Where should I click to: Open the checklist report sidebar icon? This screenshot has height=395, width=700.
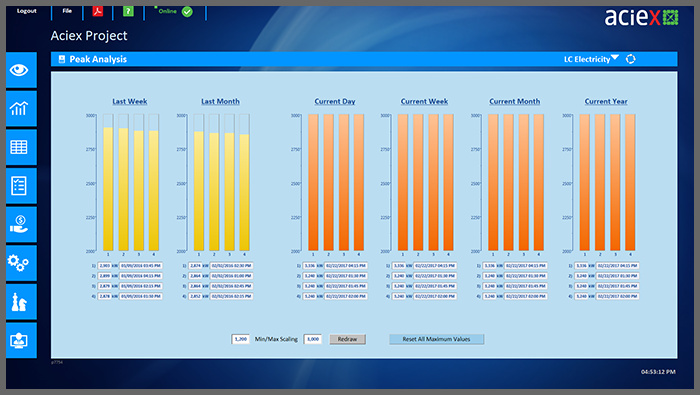click(x=19, y=186)
